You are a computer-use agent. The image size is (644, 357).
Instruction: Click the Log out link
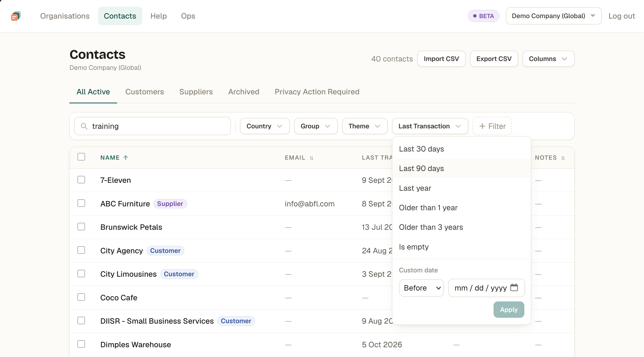point(622,16)
